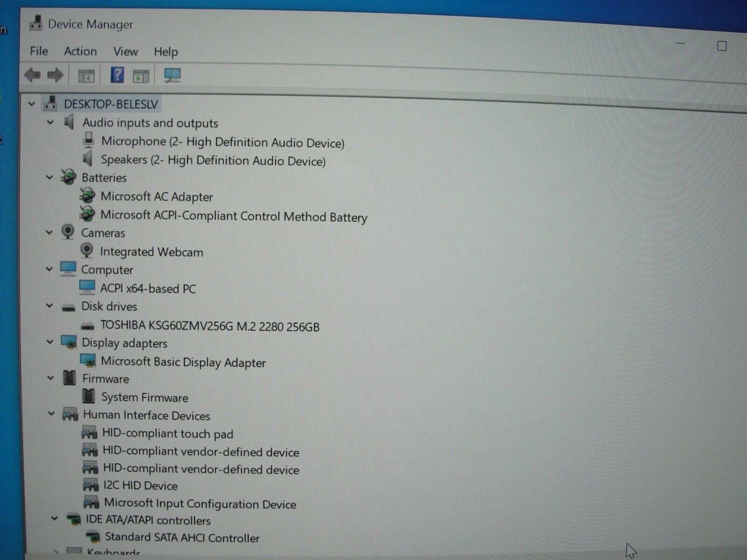Minimize the Device Manager window

680,43
